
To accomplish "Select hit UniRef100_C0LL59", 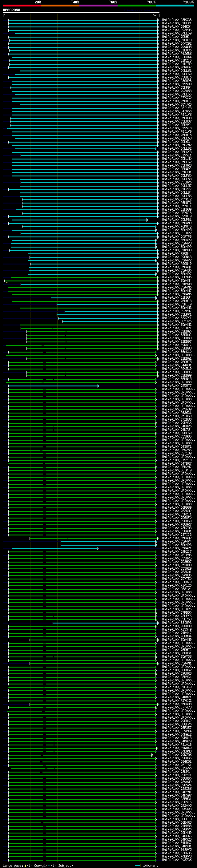I will pos(176,33).
